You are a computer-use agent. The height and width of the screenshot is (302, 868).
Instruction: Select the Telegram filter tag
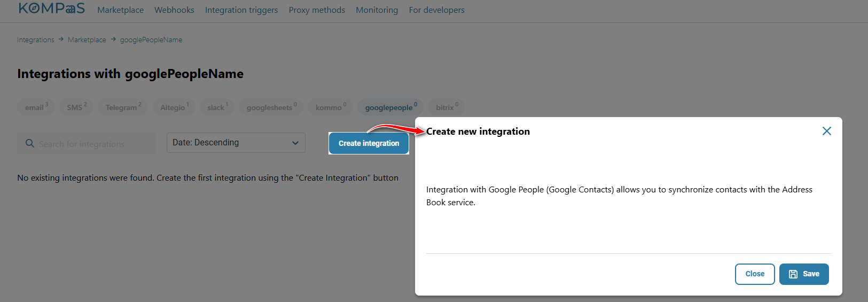click(x=123, y=107)
